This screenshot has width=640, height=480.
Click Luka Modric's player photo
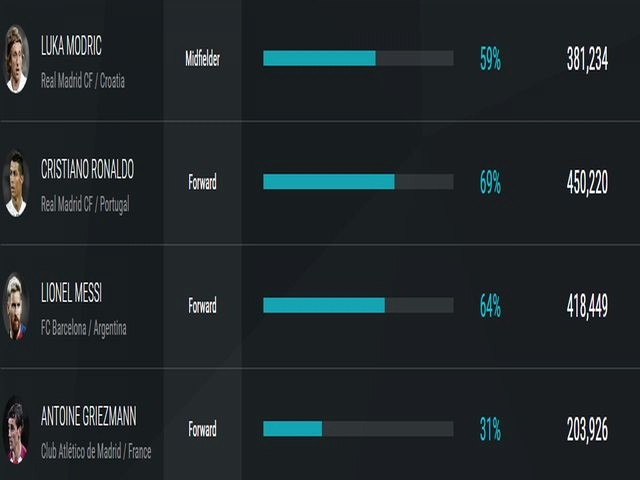click(16, 59)
